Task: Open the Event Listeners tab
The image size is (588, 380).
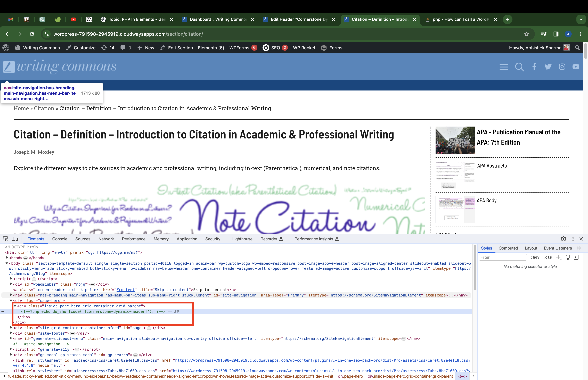Action: click(x=558, y=248)
